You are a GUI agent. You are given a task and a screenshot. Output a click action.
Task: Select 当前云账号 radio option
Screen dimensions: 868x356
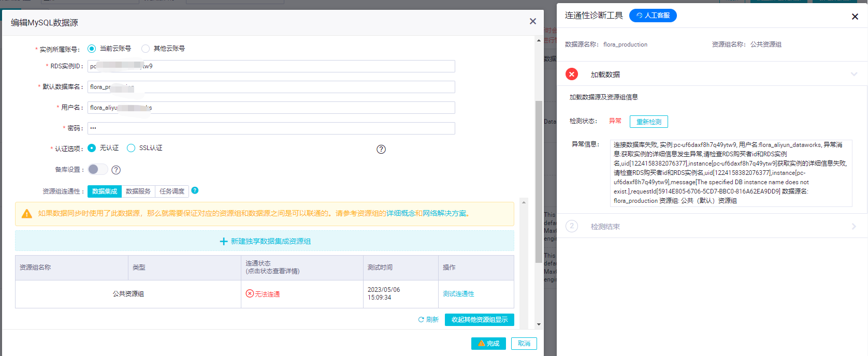(92, 49)
